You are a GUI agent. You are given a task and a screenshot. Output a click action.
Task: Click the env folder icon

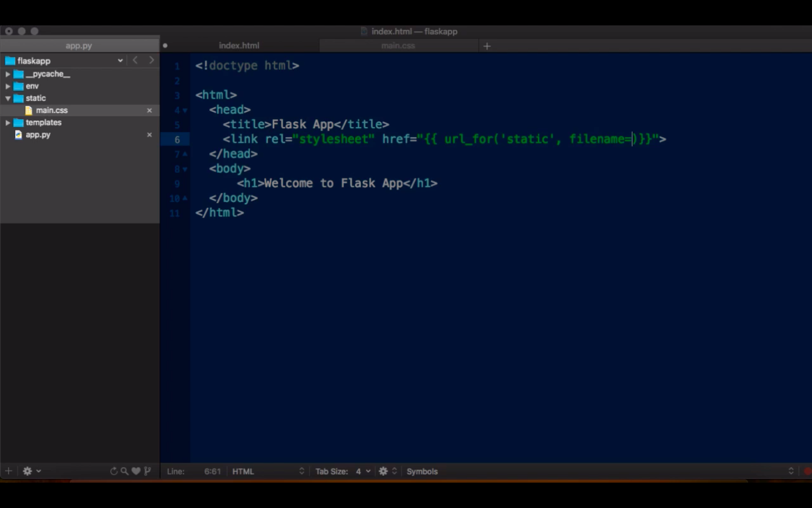[x=19, y=86]
